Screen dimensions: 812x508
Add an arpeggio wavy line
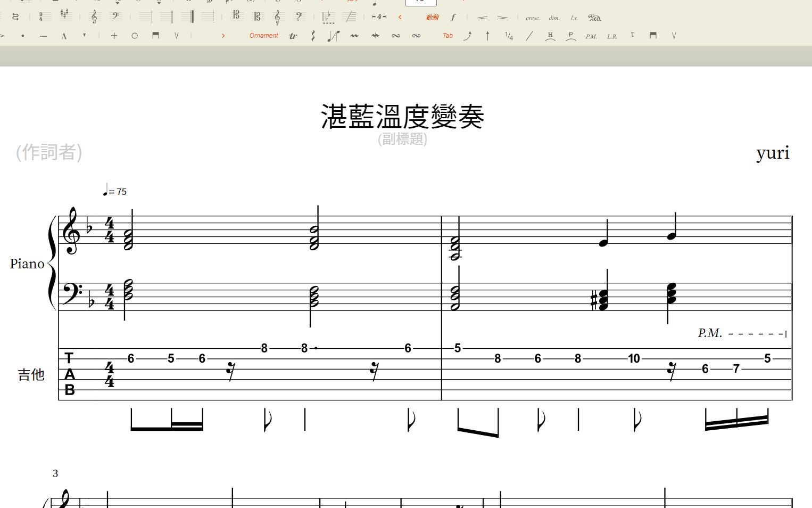tap(313, 36)
